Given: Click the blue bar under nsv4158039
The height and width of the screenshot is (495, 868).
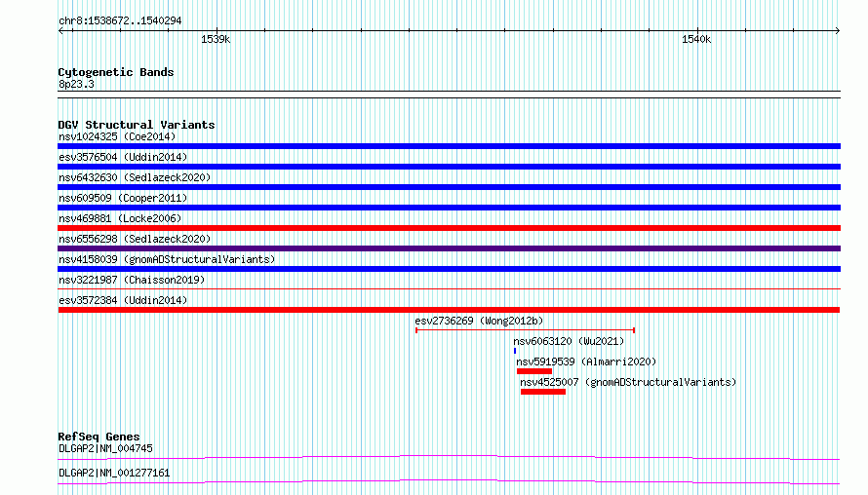Looking at the screenshot, I should (x=449, y=269).
